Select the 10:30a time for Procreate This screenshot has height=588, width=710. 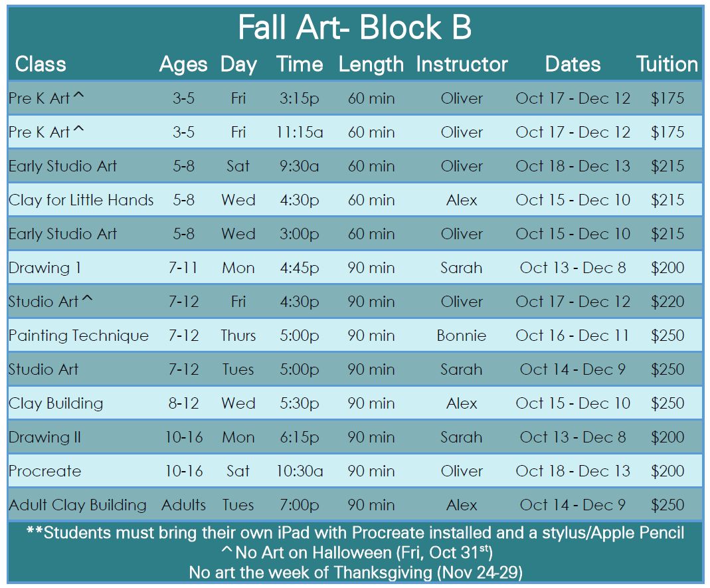(300, 471)
